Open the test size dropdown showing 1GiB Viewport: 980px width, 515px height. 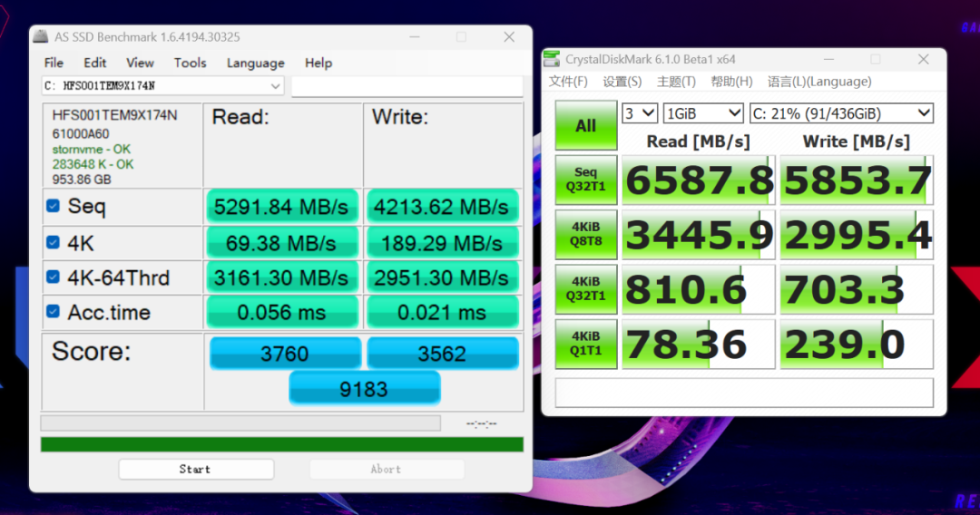pos(703,113)
